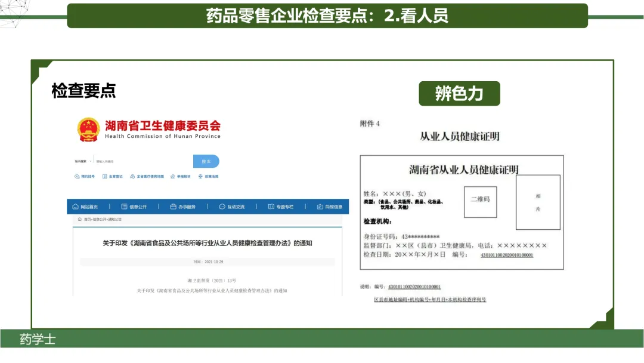This screenshot has width=644, height=363.
Task: Click the 姓名 ×××(男、女) line
Action: point(395,193)
